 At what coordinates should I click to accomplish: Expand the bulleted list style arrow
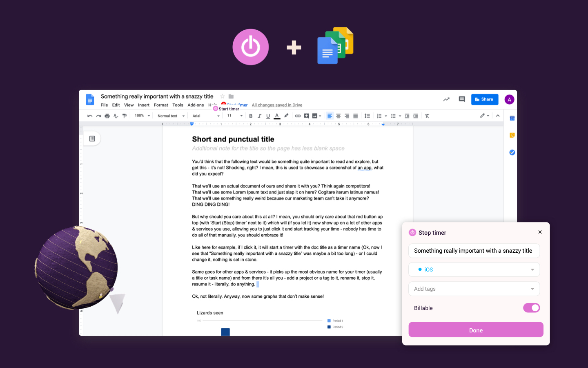pos(400,116)
